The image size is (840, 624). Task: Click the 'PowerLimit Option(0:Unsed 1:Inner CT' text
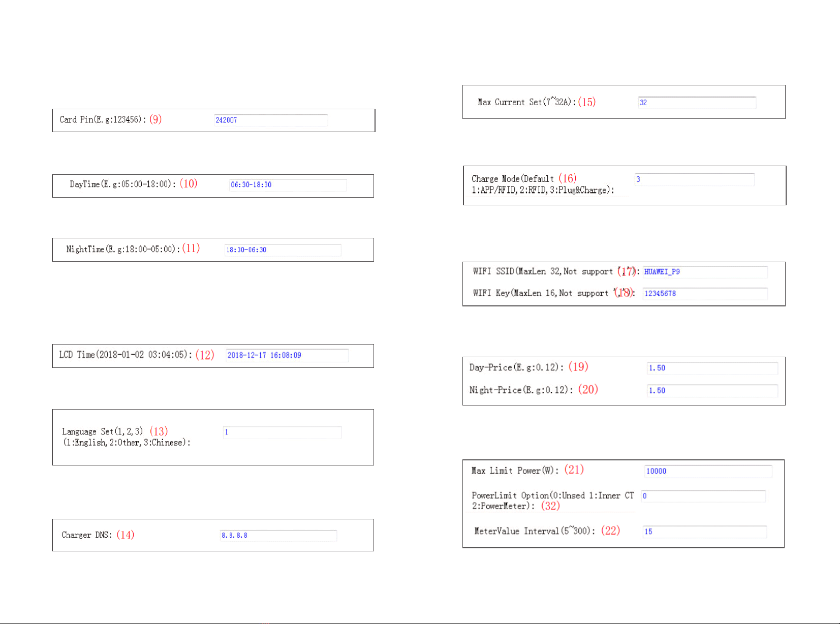pos(553,495)
